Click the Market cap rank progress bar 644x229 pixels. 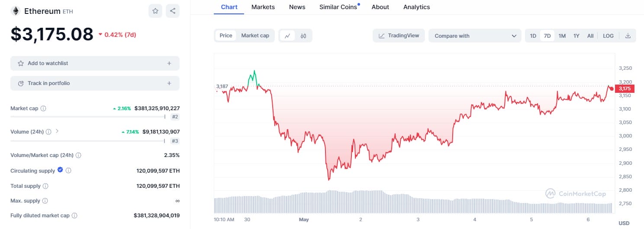(x=87, y=117)
